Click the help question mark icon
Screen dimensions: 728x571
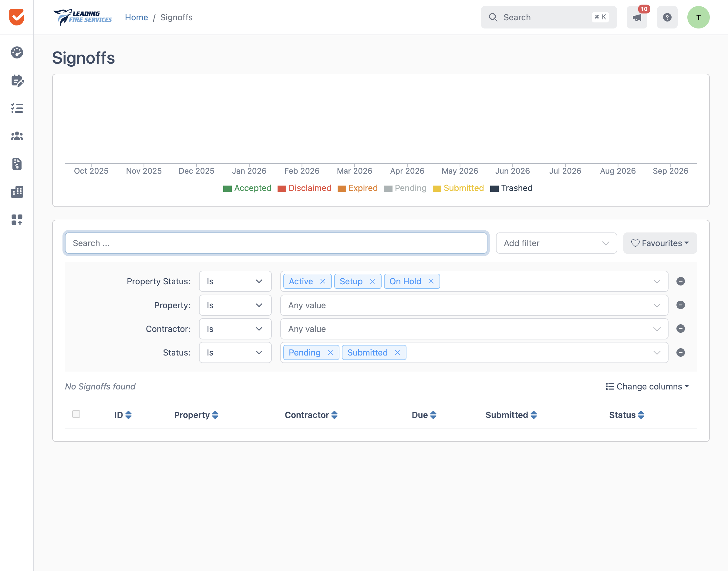click(x=667, y=17)
